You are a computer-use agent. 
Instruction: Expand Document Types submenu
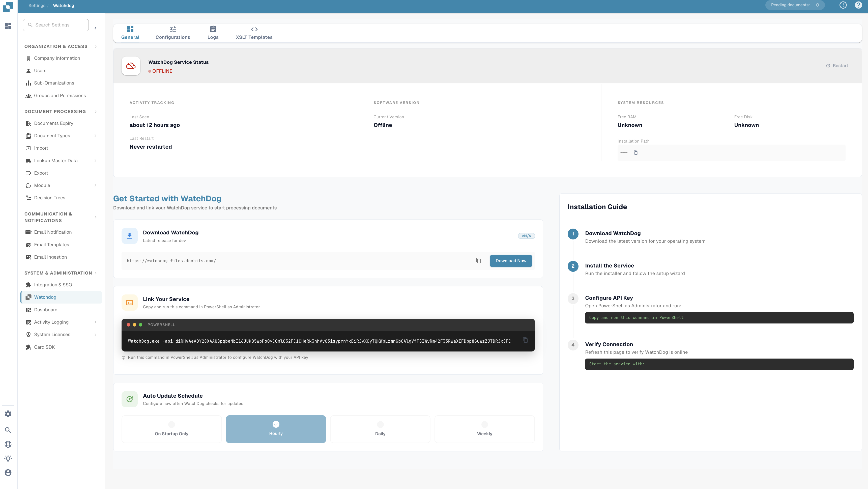click(95, 135)
